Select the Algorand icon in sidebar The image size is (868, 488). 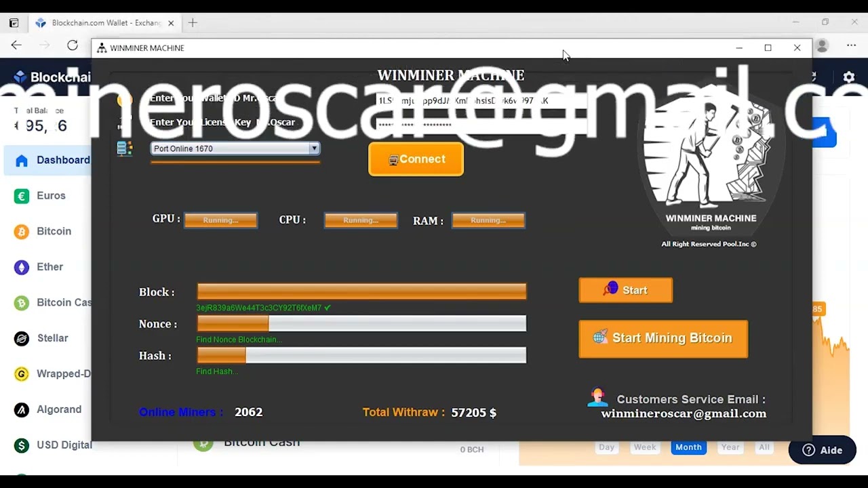pos(22,409)
